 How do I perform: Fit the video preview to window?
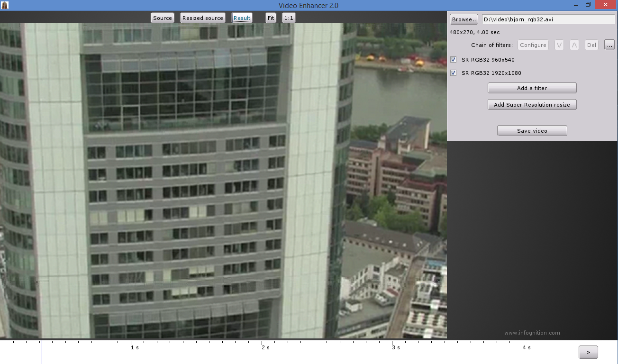[271, 18]
